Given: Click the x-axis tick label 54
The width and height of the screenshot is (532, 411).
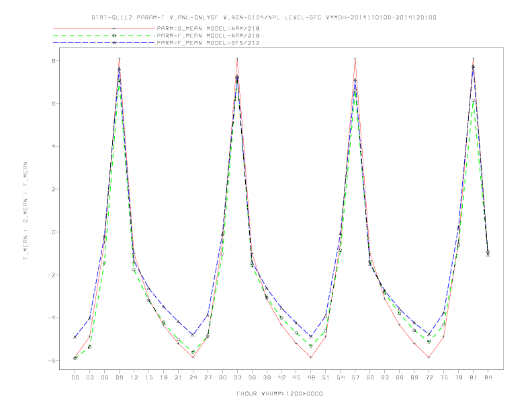Looking at the screenshot, I should pos(341,377).
